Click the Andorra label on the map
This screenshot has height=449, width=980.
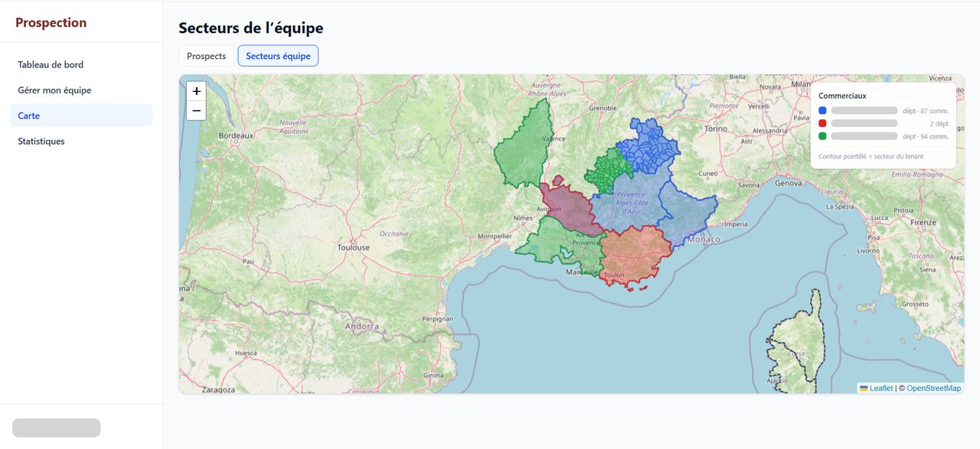(x=362, y=327)
